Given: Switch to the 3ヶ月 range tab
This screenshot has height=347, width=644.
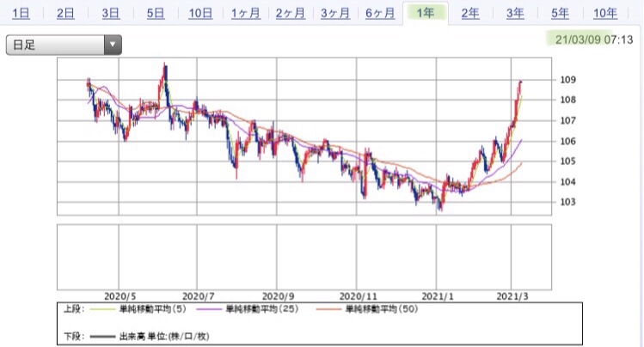Looking at the screenshot, I should pyautogui.click(x=335, y=14).
